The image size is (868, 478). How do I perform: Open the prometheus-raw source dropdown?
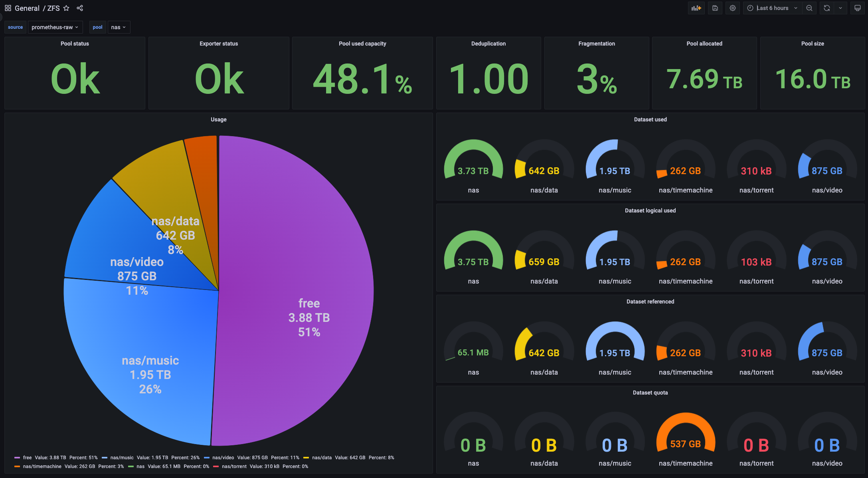point(55,27)
